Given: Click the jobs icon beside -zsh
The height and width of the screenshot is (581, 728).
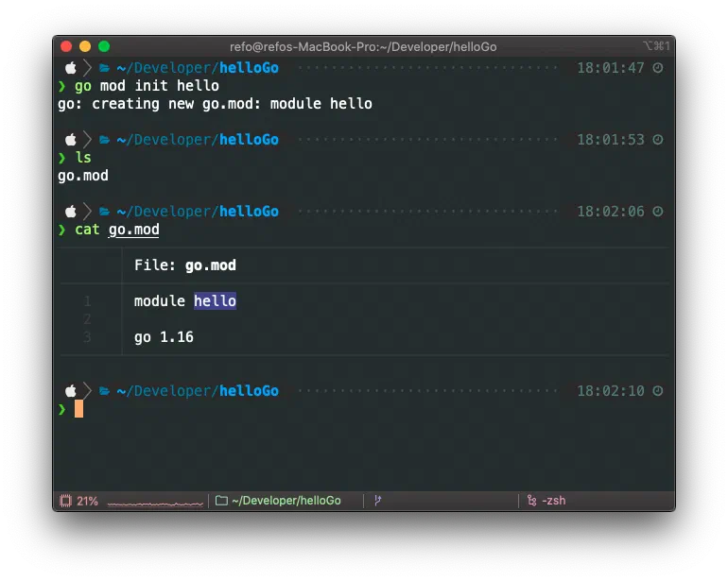Looking at the screenshot, I should click(531, 501).
